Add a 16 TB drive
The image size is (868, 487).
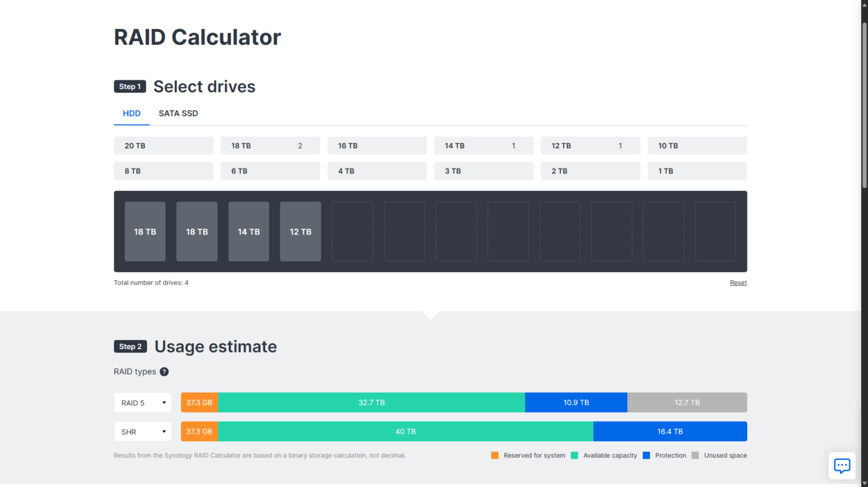(x=377, y=145)
